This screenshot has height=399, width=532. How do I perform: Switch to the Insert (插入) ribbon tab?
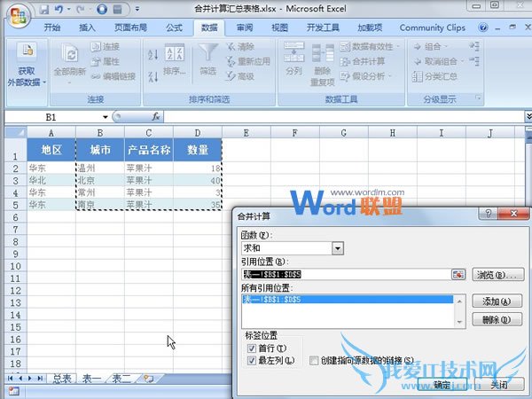point(87,27)
